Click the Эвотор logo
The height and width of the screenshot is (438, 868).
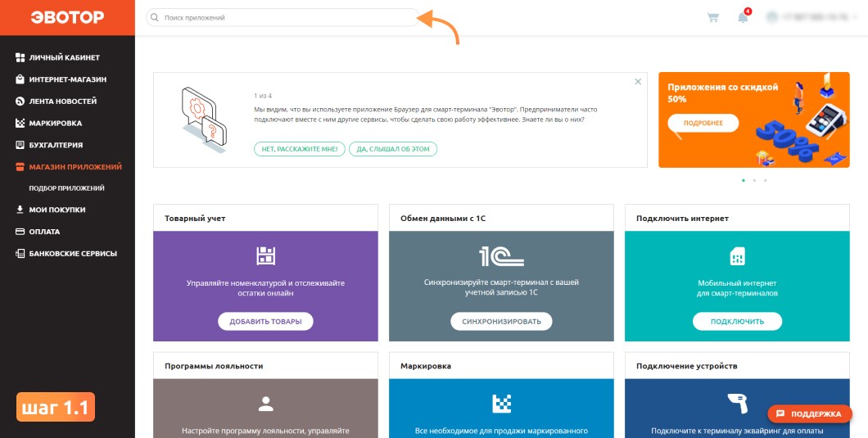(x=67, y=17)
